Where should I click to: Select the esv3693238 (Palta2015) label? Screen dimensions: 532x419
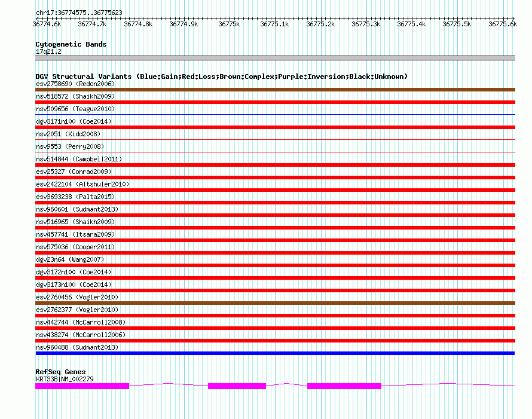coord(75,197)
